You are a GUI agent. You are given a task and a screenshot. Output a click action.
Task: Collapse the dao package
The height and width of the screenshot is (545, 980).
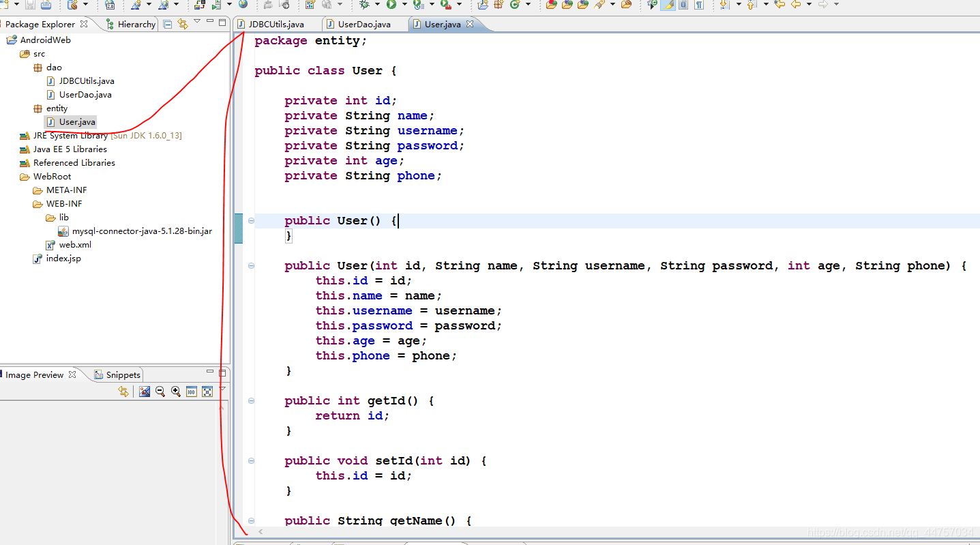click(29, 67)
